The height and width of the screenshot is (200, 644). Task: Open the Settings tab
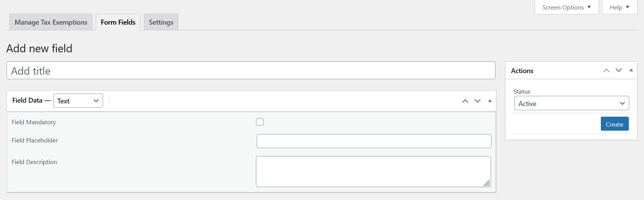click(161, 22)
